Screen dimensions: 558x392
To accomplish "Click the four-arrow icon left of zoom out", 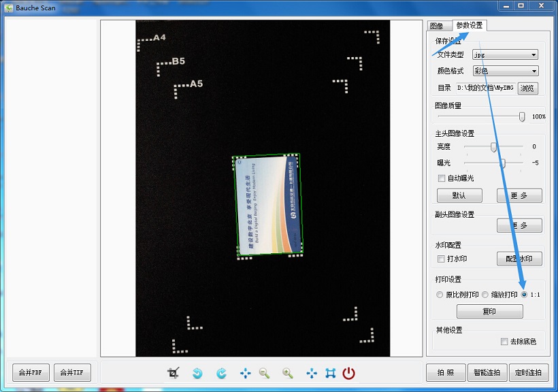I will (245, 373).
